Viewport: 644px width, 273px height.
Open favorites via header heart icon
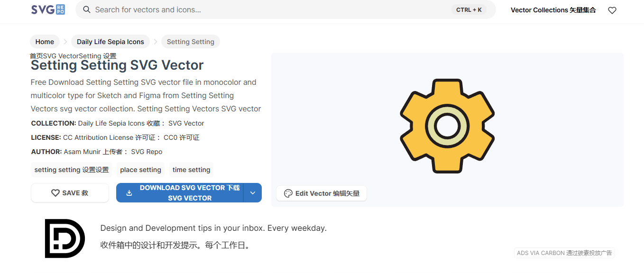612,10
